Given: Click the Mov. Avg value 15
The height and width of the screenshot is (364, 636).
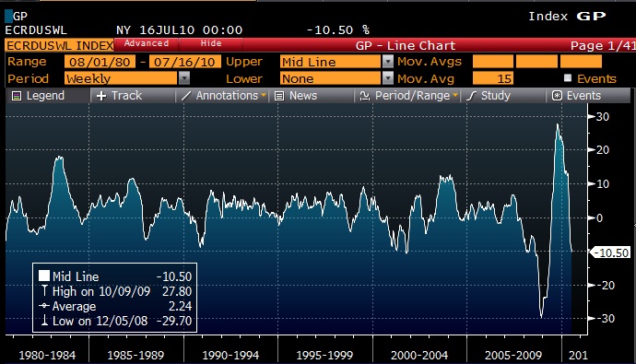Looking at the screenshot, I should point(493,78).
